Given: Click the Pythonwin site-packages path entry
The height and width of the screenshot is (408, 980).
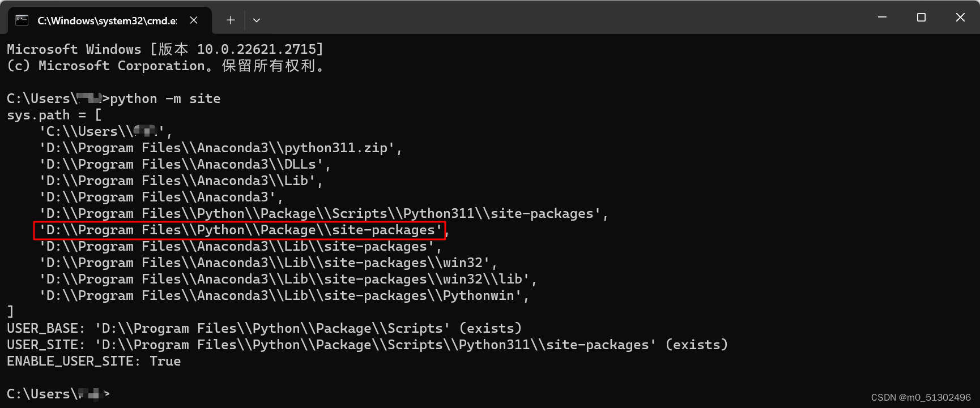Looking at the screenshot, I should tap(283, 295).
